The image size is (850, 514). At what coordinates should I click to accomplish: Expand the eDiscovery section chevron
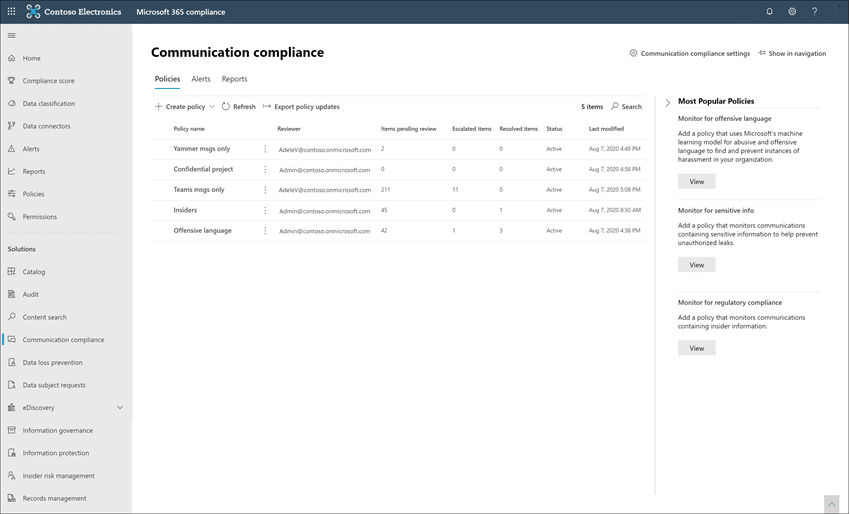120,408
